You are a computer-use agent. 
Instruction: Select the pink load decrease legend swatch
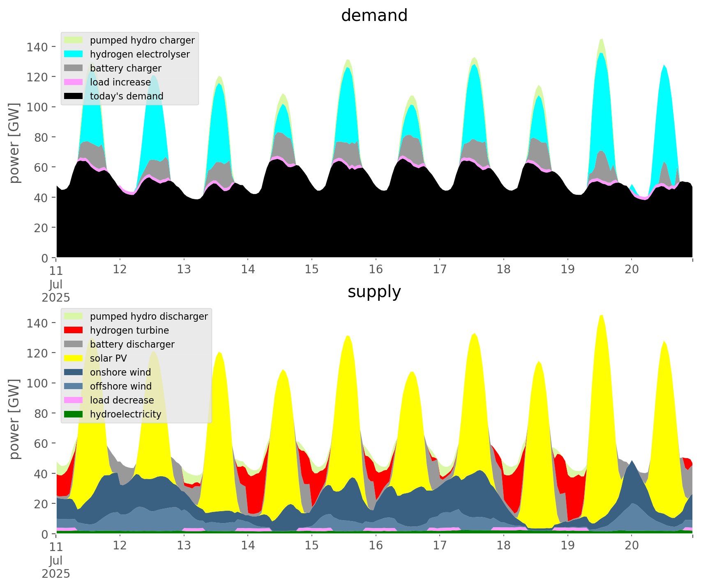coord(74,400)
